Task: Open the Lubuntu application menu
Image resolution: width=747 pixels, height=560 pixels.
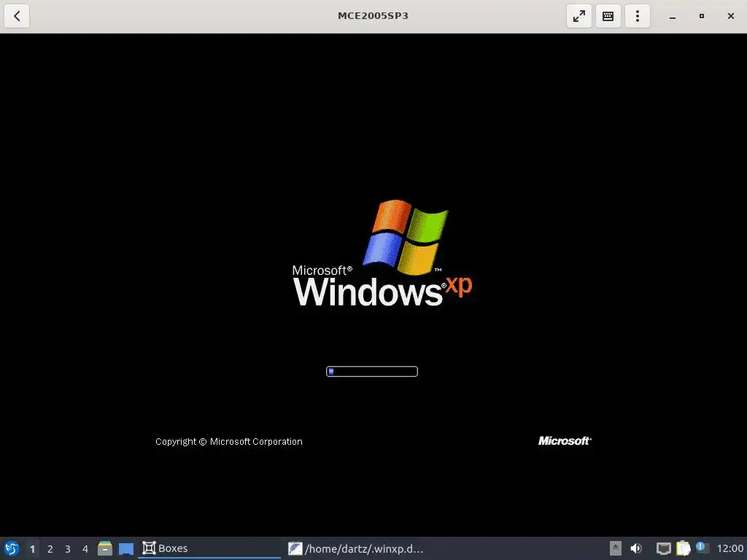Action: tap(12, 548)
